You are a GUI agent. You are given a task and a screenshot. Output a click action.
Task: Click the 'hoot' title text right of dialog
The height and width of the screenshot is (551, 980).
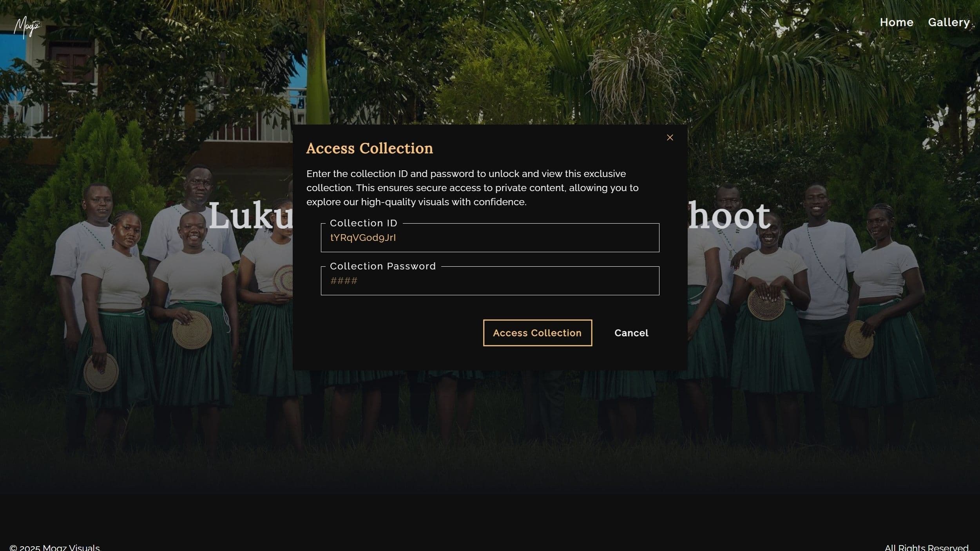point(728,216)
